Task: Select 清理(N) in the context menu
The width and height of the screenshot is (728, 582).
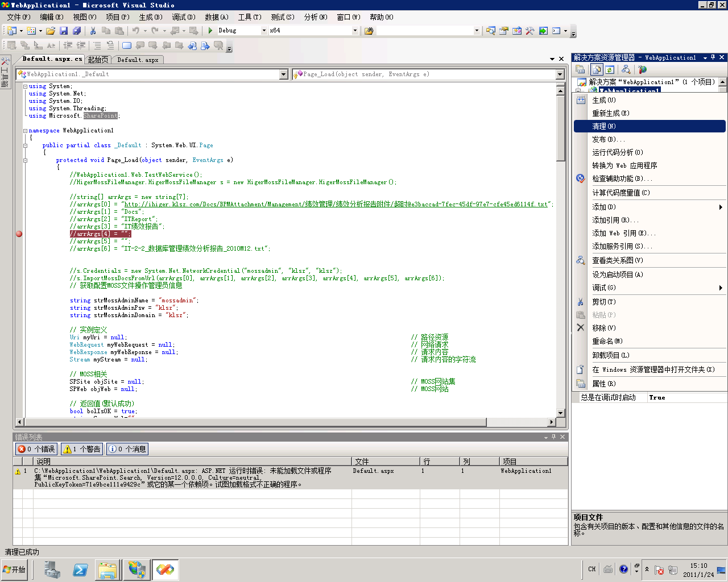Action: coord(650,126)
